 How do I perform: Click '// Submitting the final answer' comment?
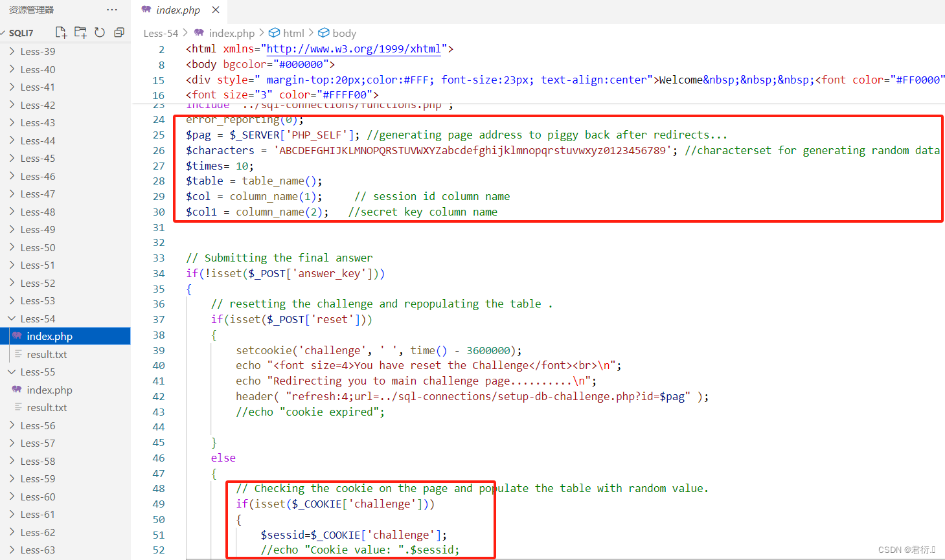(279, 258)
